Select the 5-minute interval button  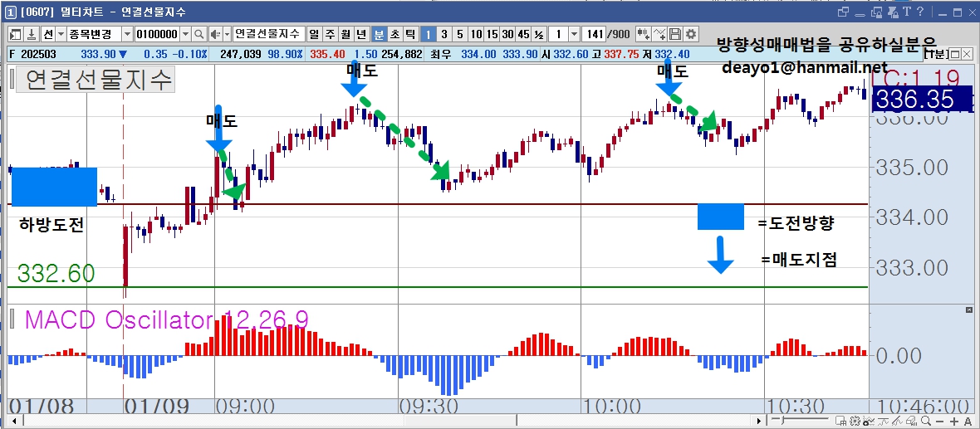(x=459, y=34)
